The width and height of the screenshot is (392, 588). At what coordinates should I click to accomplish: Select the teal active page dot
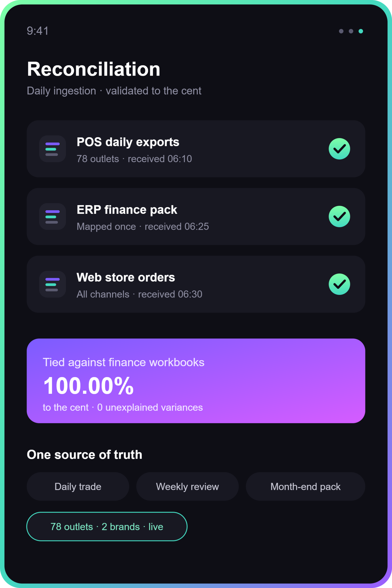pyautogui.click(x=361, y=31)
